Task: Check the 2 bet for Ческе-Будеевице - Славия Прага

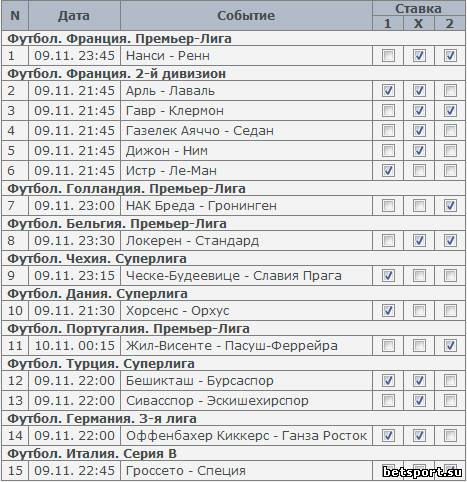Action: tap(450, 276)
